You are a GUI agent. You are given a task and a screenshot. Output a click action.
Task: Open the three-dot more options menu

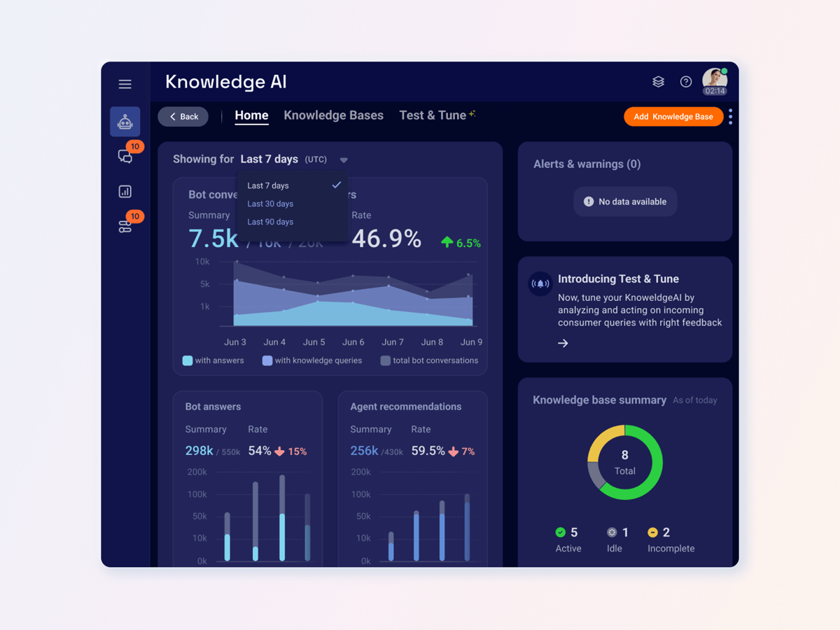(730, 116)
